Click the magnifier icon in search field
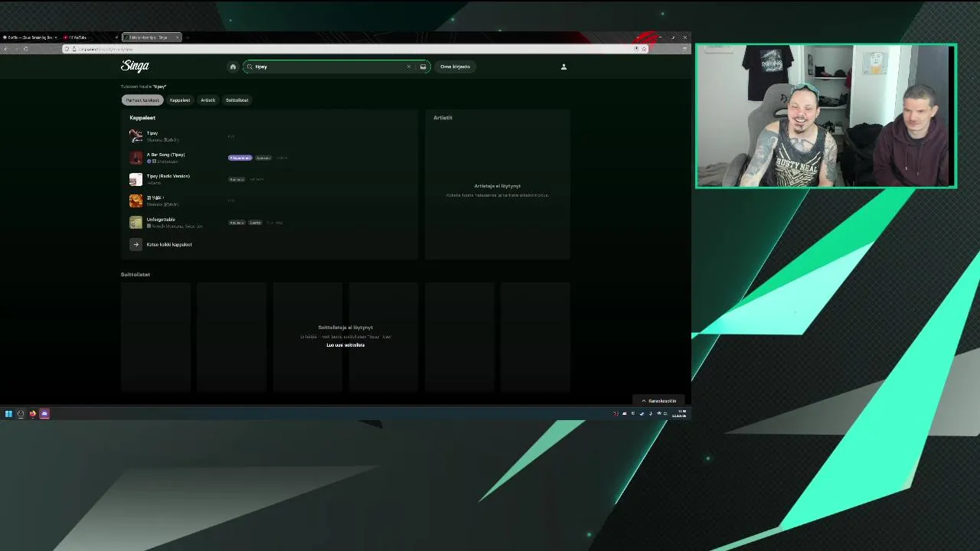980x551 pixels. pos(250,67)
